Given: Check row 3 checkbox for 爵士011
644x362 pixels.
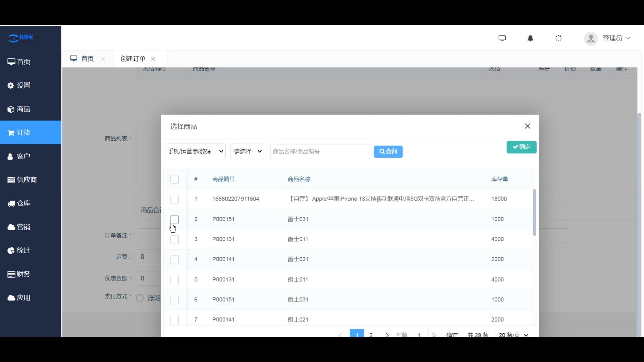Looking at the screenshot, I should click(174, 240).
